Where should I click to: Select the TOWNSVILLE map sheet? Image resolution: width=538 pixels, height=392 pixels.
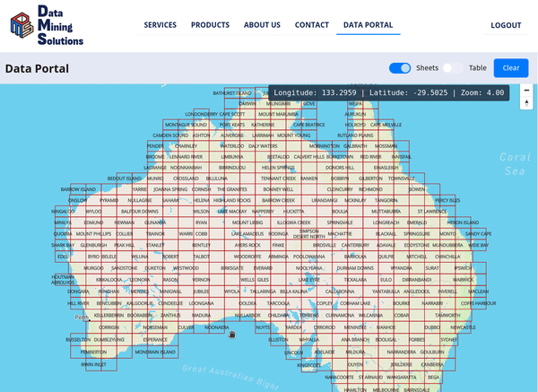pyautogui.click(x=402, y=179)
